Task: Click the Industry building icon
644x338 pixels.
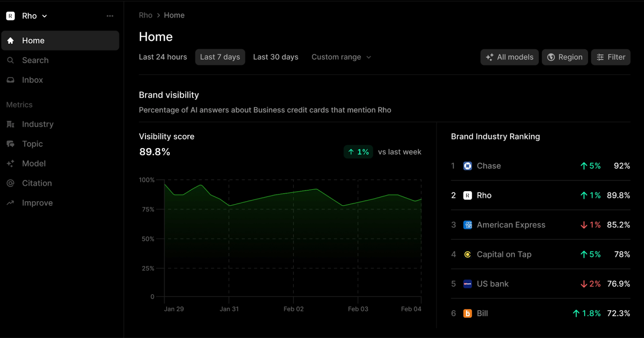Action: coord(10,124)
